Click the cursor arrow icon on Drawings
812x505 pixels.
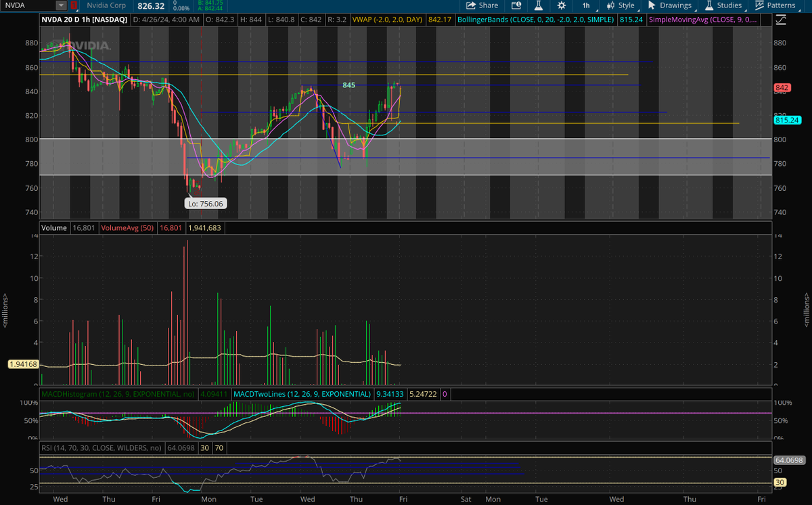[653, 5]
